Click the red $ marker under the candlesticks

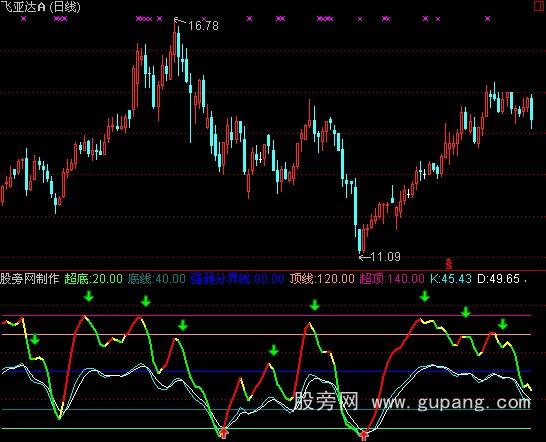[449, 264]
